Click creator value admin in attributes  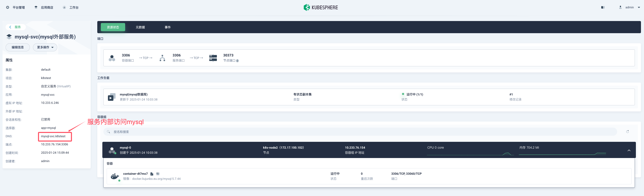(x=45, y=161)
